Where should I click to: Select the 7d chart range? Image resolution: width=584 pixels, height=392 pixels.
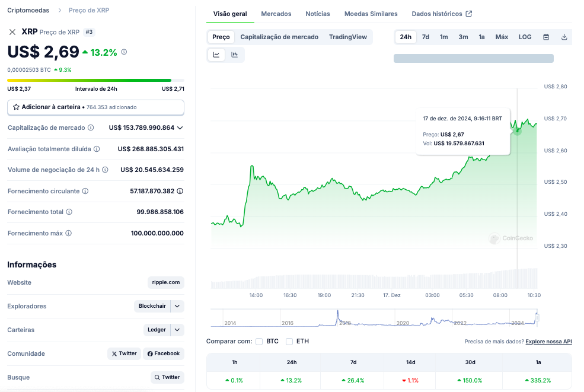pyautogui.click(x=426, y=37)
